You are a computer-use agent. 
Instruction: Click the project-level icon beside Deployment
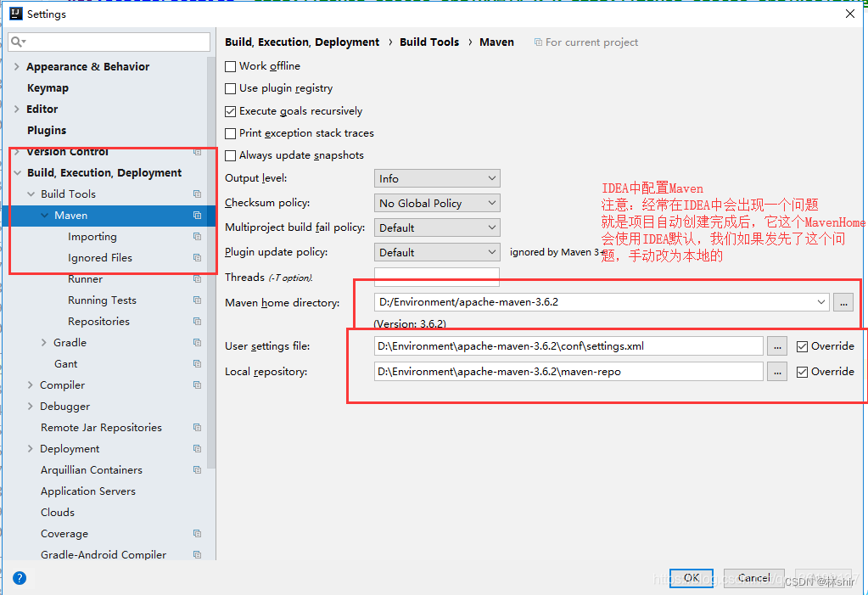pos(197,448)
